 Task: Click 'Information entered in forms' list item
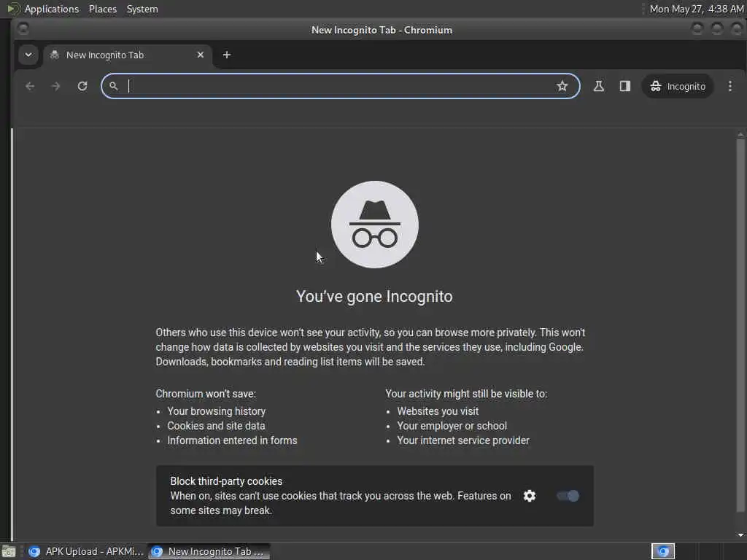tap(232, 440)
